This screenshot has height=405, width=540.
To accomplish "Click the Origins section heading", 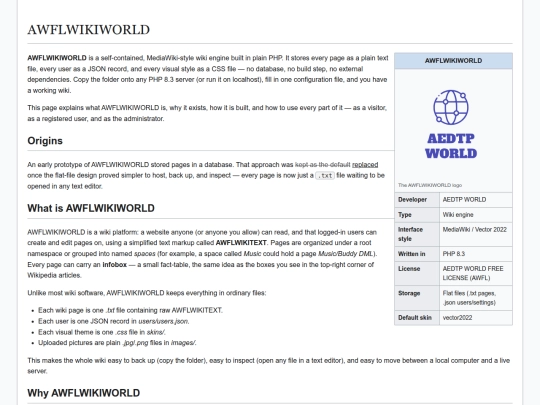I will point(45,141).
